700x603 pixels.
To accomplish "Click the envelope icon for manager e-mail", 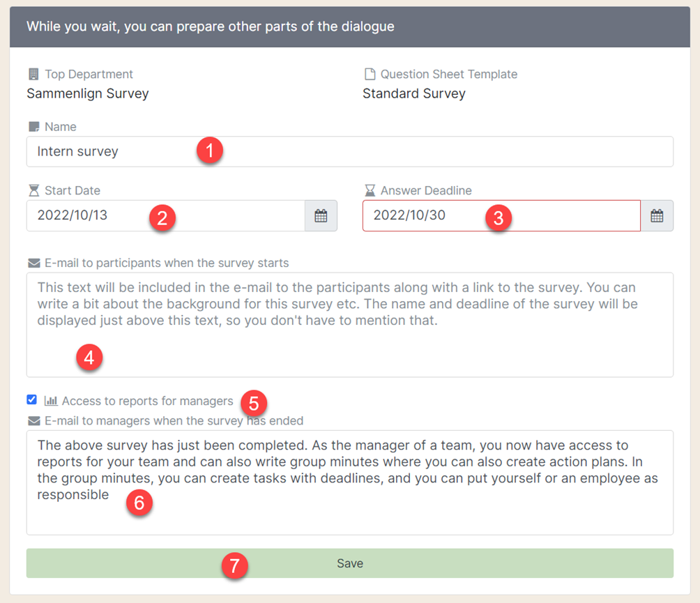I will click(33, 421).
